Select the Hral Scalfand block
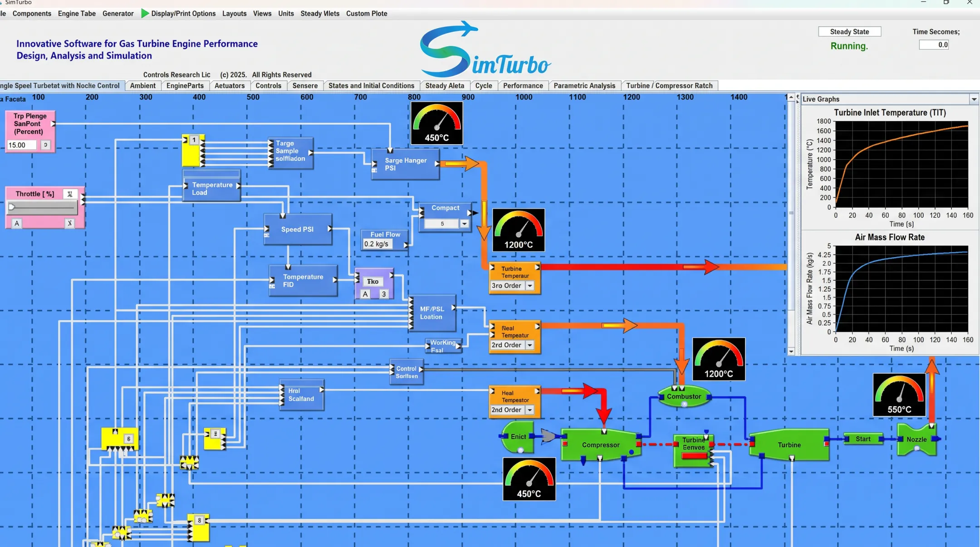This screenshot has height=547, width=980. pos(302,395)
